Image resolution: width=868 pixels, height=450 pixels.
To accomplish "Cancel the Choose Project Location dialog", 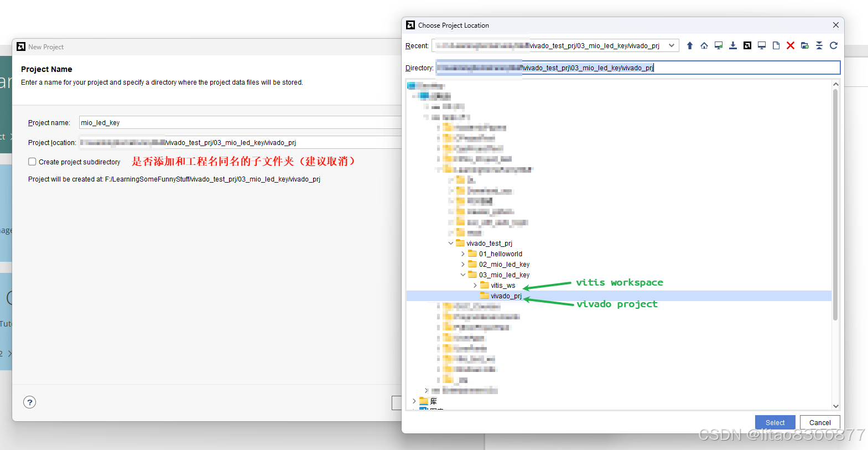I will click(820, 422).
